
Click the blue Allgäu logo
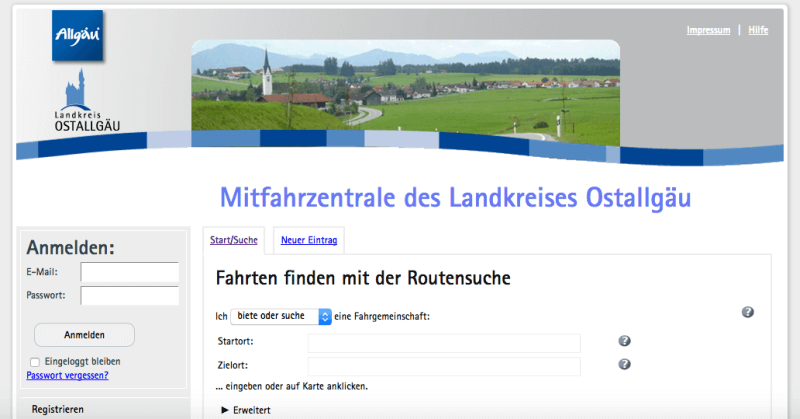tap(78, 36)
